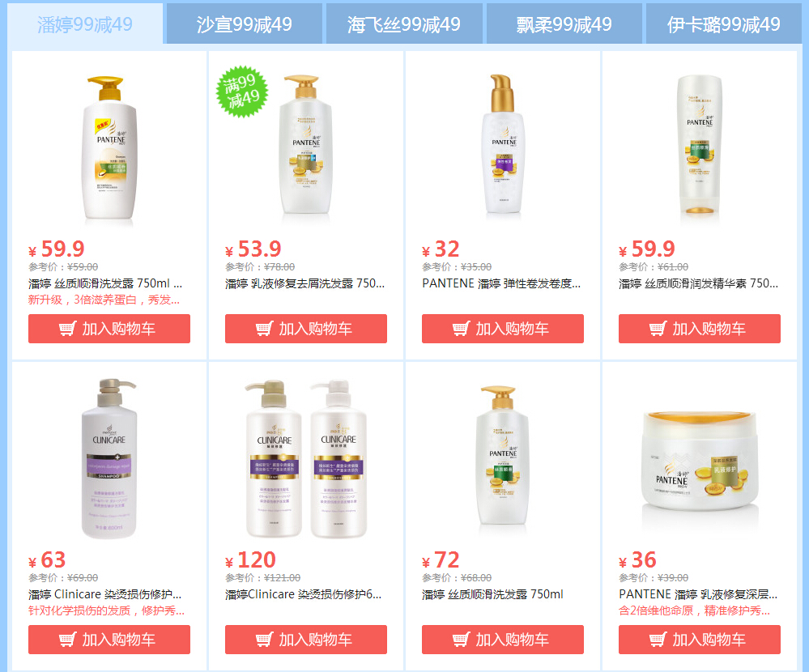Click cart icon for ¥63 Clinicare shampoo
The height and width of the screenshot is (672, 809).
click(x=67, y=640)
